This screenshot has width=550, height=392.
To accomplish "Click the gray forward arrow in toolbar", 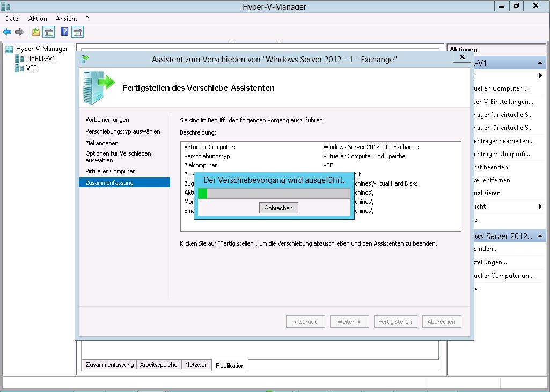I will coord(19,32).
